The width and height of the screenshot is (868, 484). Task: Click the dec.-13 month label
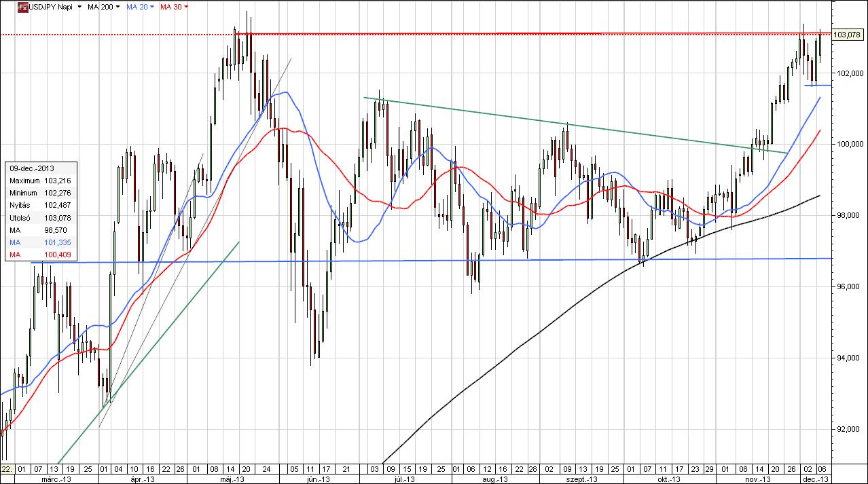(x=816, y=479)
